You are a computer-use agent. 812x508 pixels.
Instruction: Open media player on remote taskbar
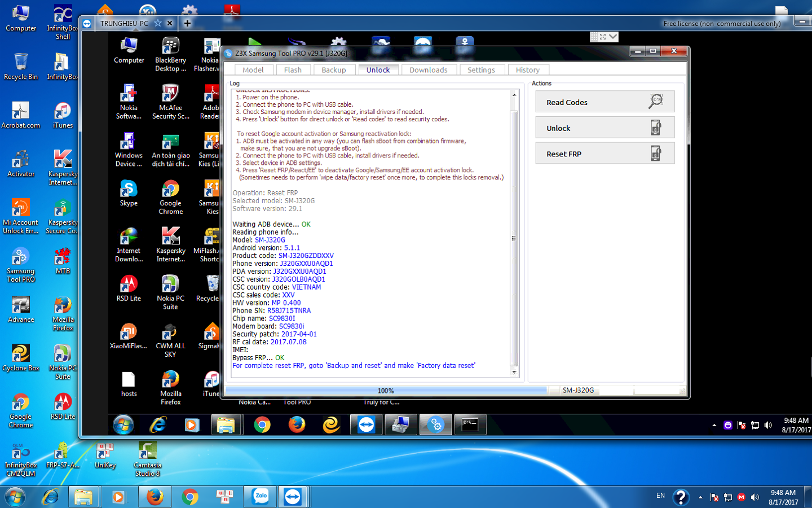tap(192, 424)
